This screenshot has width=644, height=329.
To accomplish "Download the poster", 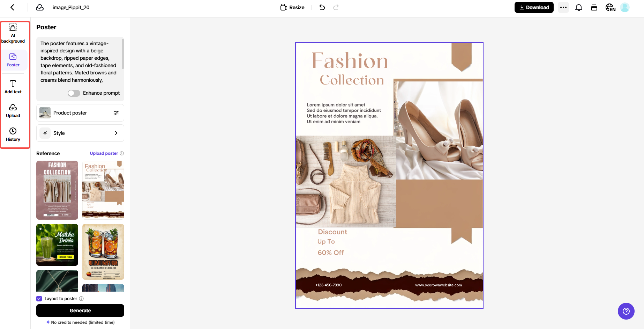I will (x=534, y=7).
